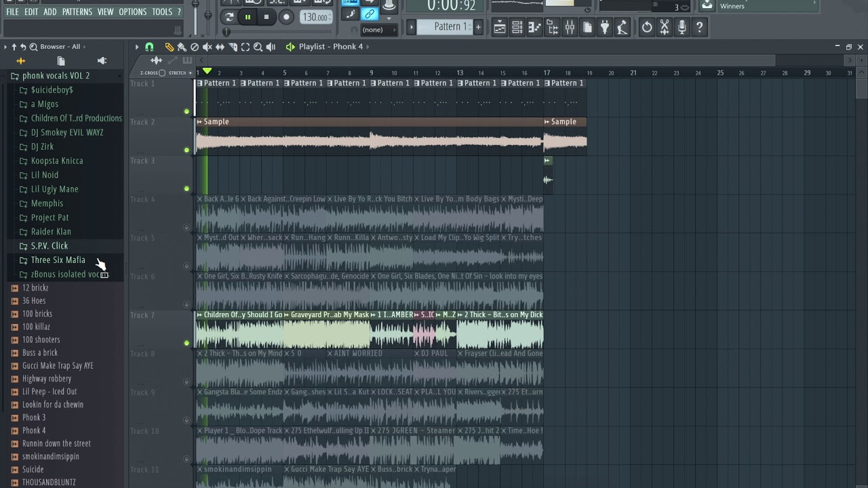
Task: Click the browser collapse structure up-arrow icon
Action: tap(14, 47)
